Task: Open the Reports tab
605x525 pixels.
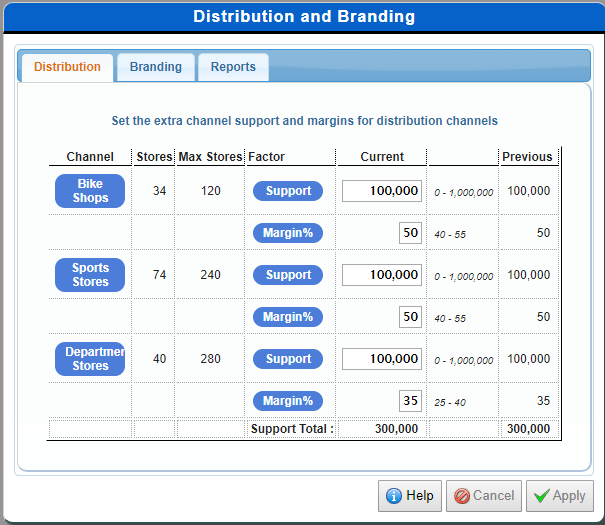Action: click(x=233, y=67)
